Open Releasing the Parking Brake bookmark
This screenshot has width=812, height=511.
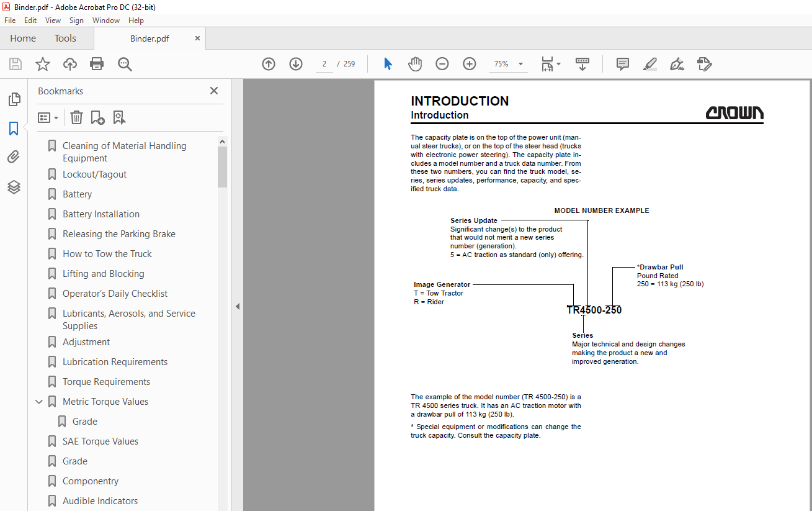click(118, 234)
